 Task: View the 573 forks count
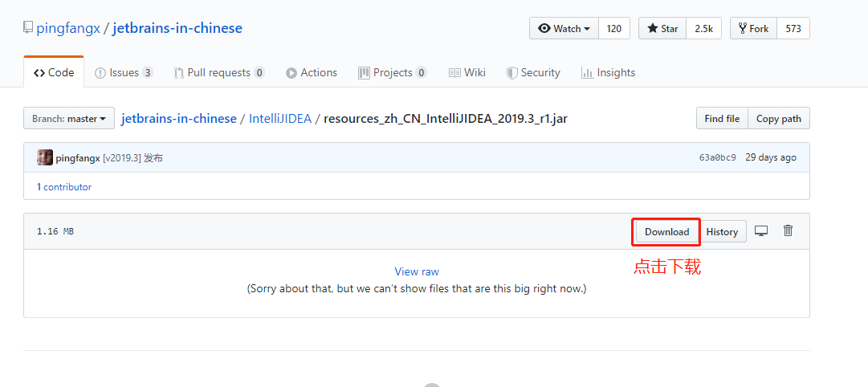(793, 28)
